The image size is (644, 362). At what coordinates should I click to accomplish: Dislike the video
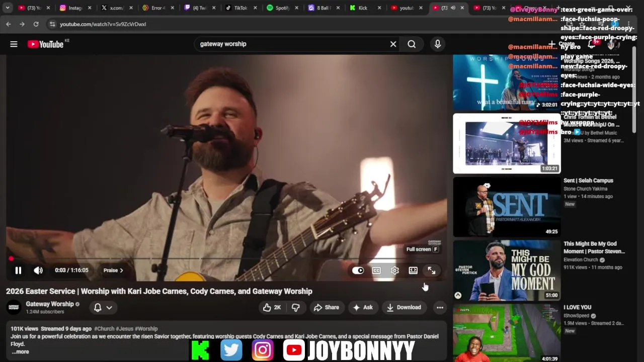point(296,307)
